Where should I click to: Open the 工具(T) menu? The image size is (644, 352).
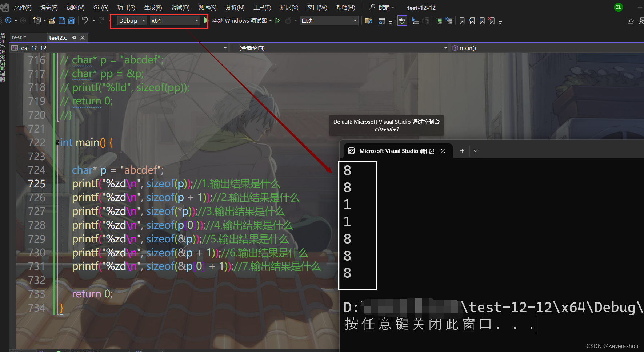262,7
